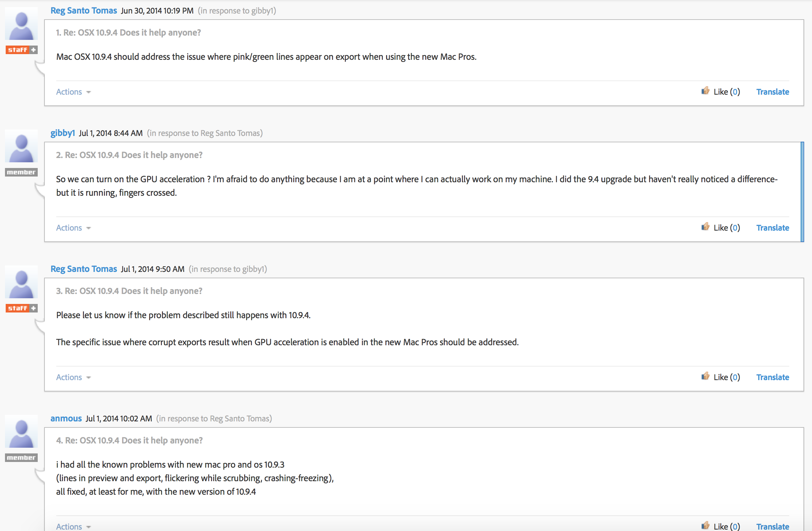Screen dimensions: 812x531
Task: Click anmous's avatar picture
Action: pos(21,432)
